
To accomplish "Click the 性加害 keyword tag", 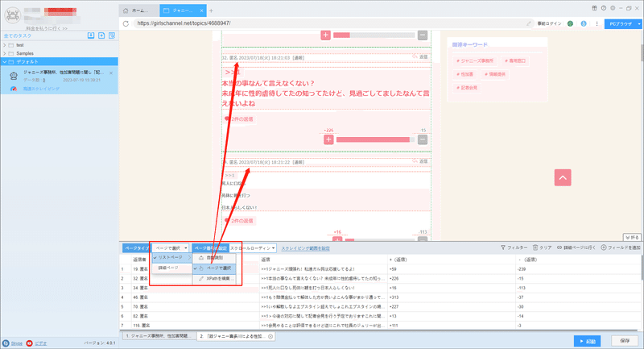I will tap(464, 74).
